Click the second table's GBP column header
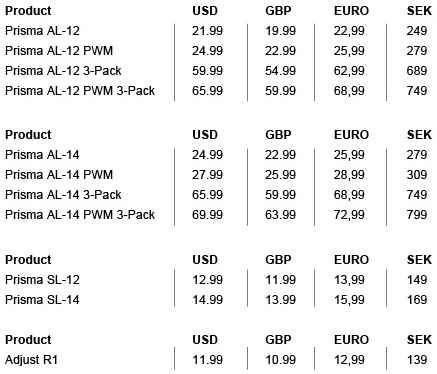This screenshot has height=374, width=437. [x=278, y=135]
